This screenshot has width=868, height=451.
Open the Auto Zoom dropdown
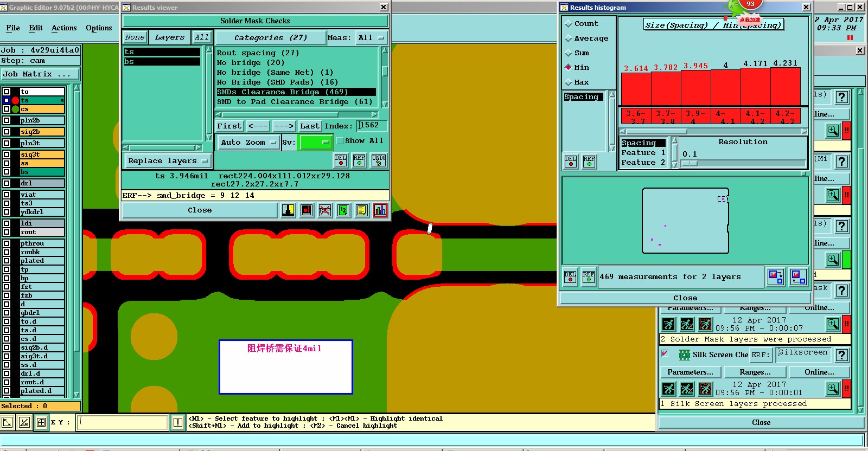(x=248, y=143)
